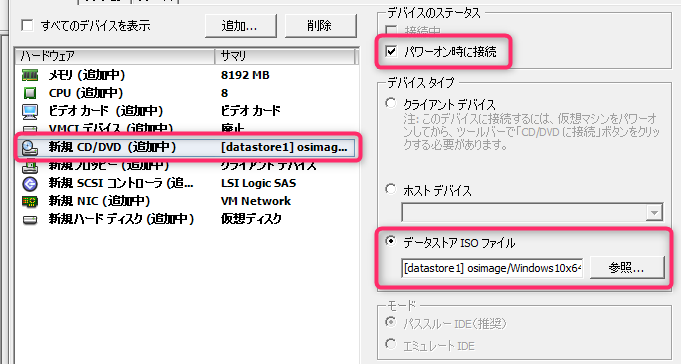
Task: Select CPU (追加中) row text
Action: [x=86, y=93]
